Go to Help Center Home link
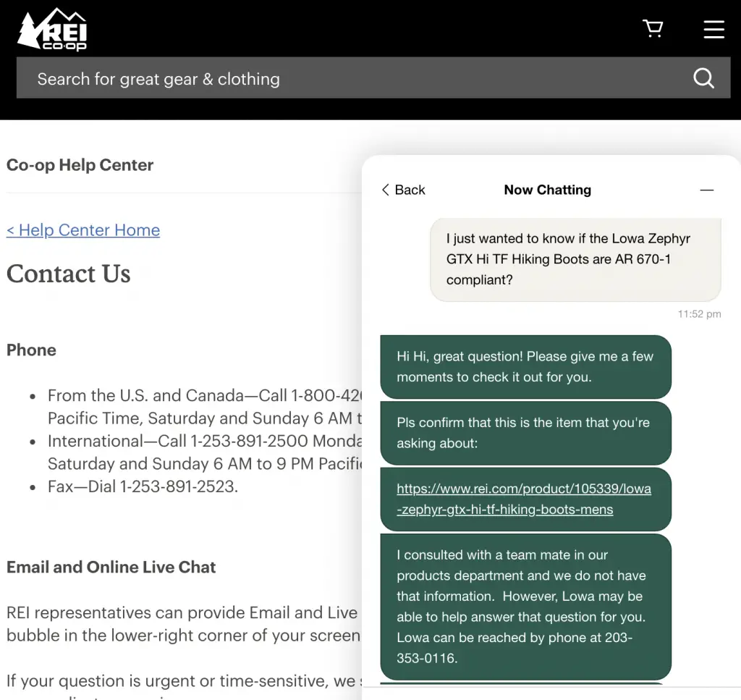Screen dimensions: 741x700 [x=83, y=230]
